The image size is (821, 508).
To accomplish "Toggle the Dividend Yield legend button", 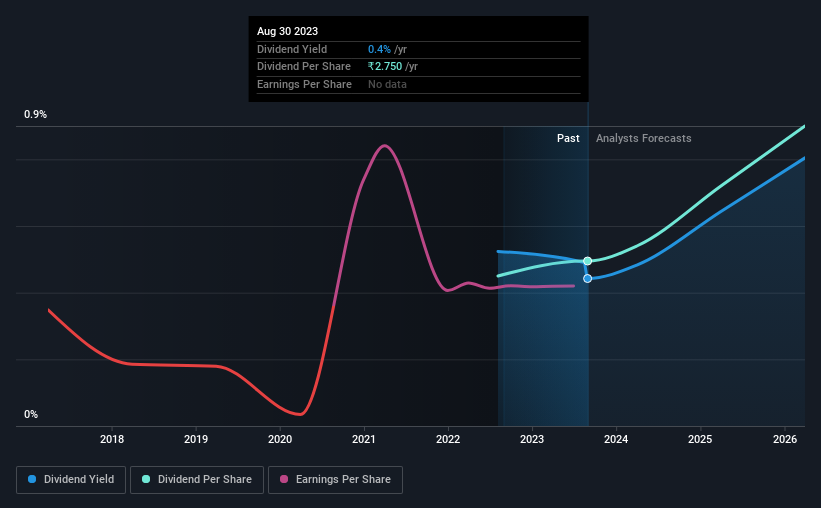I will 71,479.
